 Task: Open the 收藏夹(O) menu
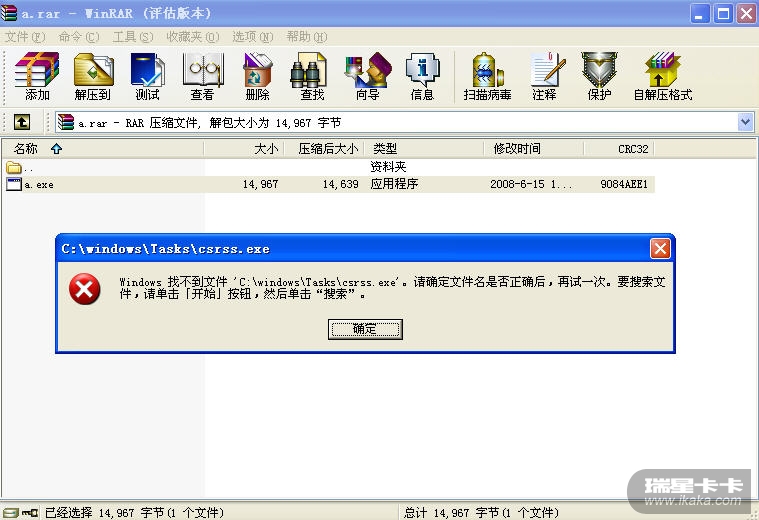tap(193, 37)
